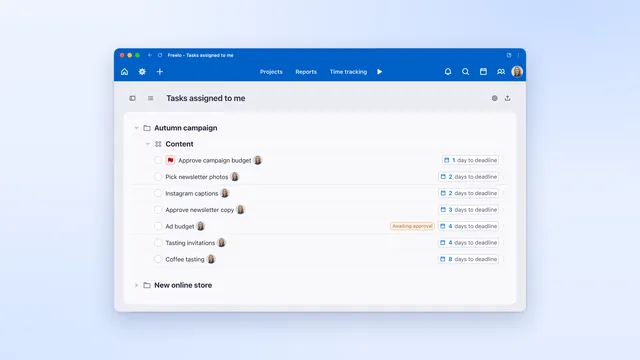Collapse the Content list chevron
The height and width of the screenshot is (360, 640).
[x=148, y=144]
